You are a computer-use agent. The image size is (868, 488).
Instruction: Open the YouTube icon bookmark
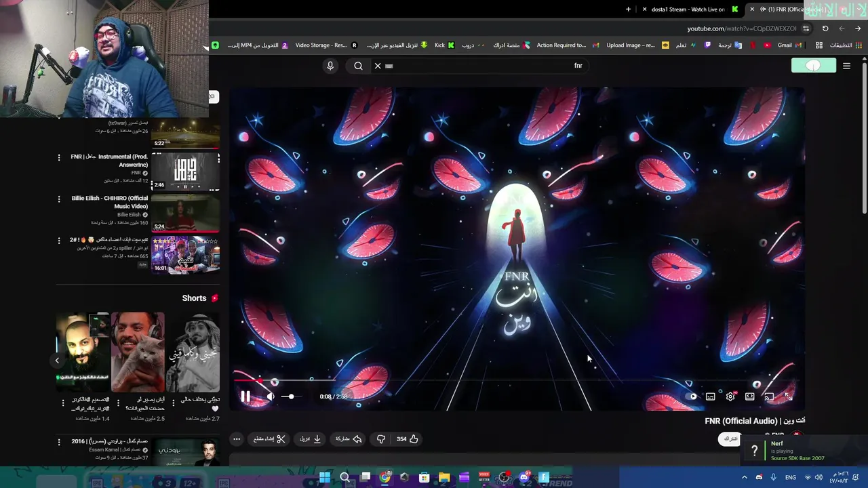[x=768, y=45]
